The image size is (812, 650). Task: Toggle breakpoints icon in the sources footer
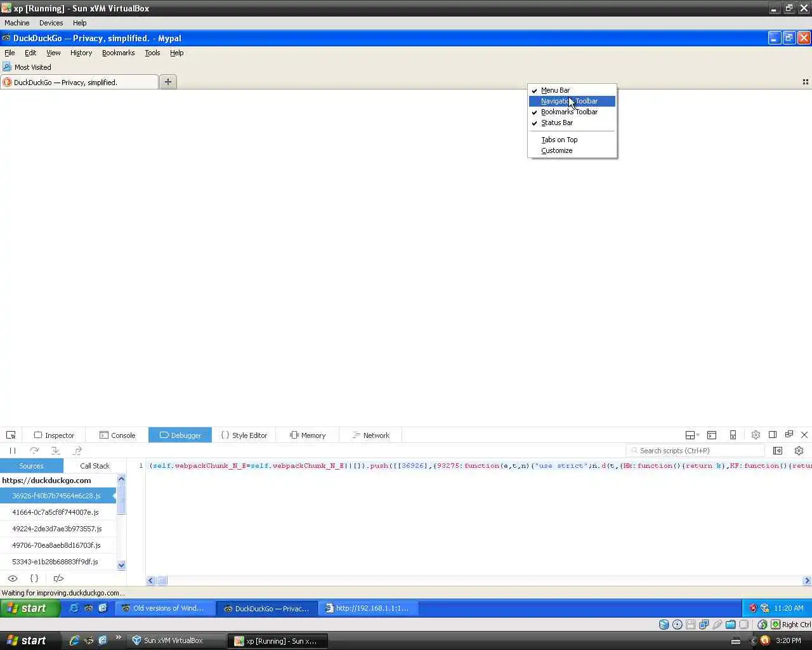click(x=58, y=578)
